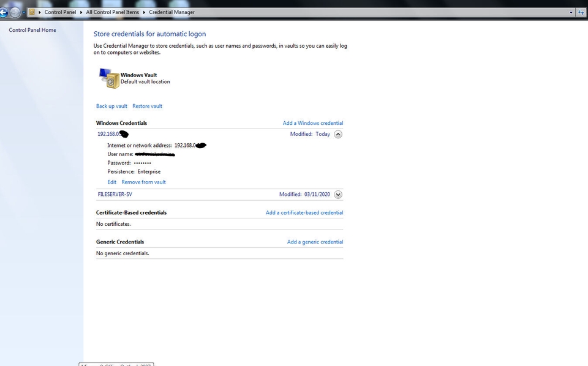This screenshot has height=366, width=588.
Task: Click the Modified: Today text
Action: [x=310, y=134]
